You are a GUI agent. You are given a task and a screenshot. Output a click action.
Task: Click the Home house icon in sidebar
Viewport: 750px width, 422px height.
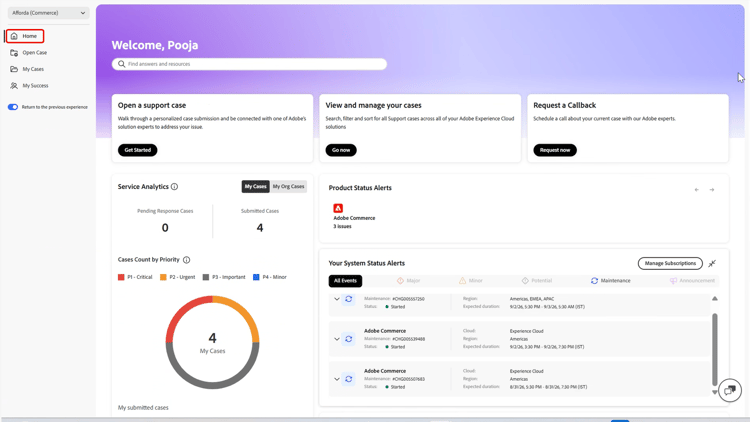click(14, 36)
